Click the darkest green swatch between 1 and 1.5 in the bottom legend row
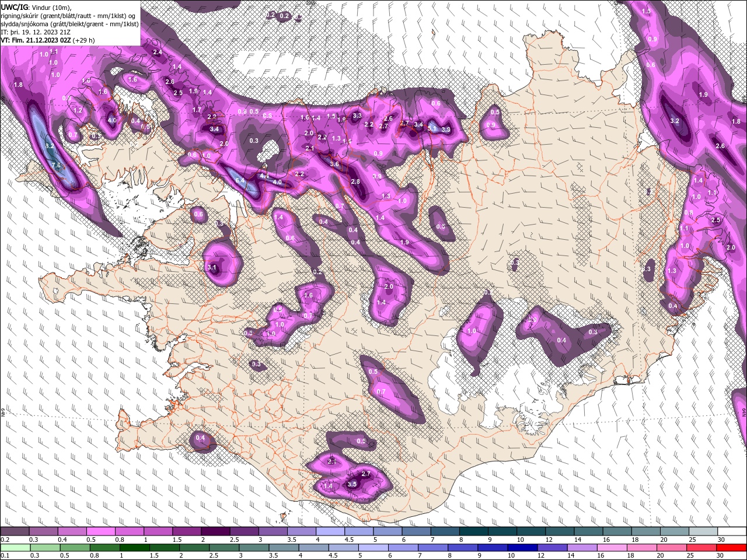This screenshot has width=747, height=560. (x=135, y=547)
